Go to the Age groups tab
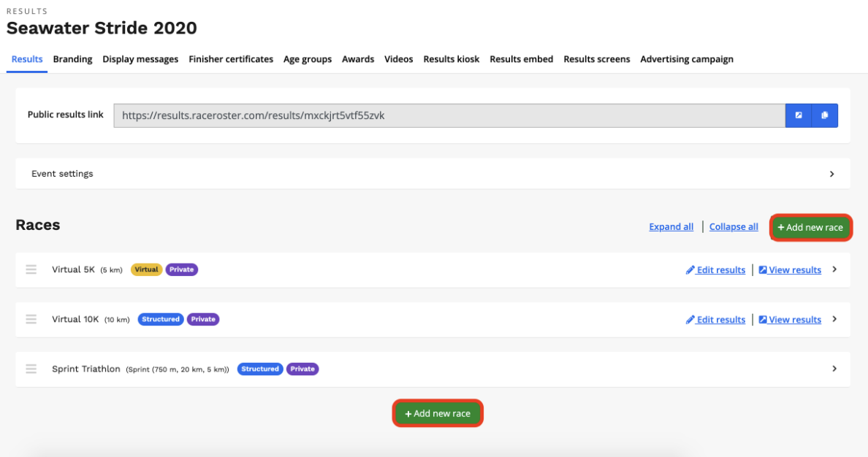This screenshot has width=868, height=457. click(308, 59)
